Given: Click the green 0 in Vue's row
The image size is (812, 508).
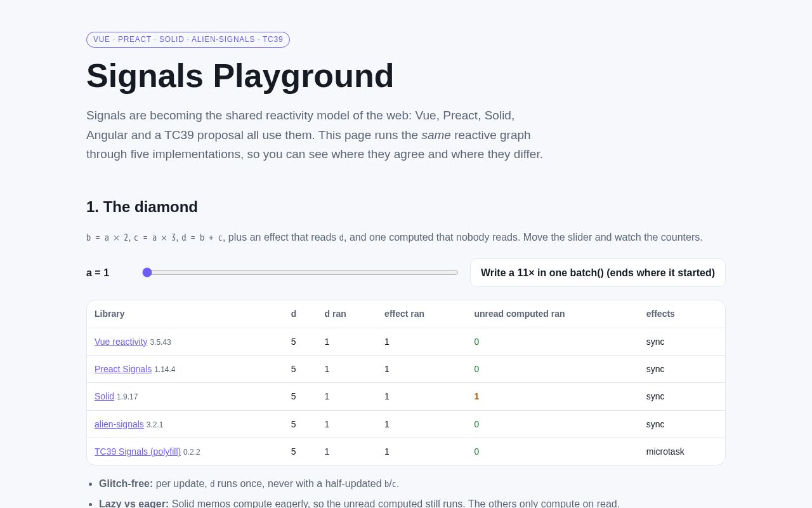Looking at the screenshot, I should pyautogui.click(x=476, y=342).
